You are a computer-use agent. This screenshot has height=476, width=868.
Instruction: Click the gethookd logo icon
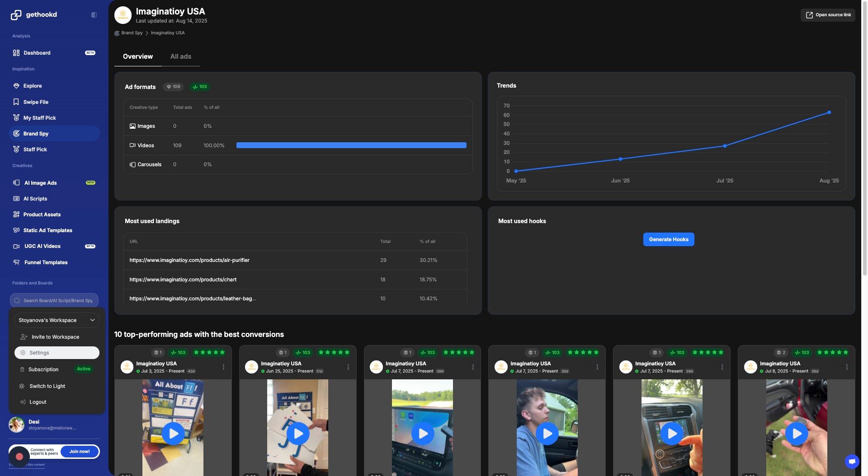tap(16, 15)
